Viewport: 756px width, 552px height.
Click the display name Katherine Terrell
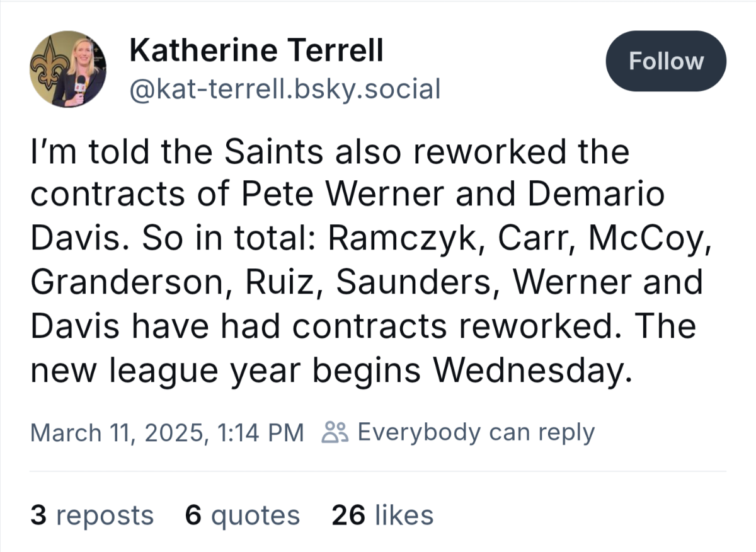[256, 50]
